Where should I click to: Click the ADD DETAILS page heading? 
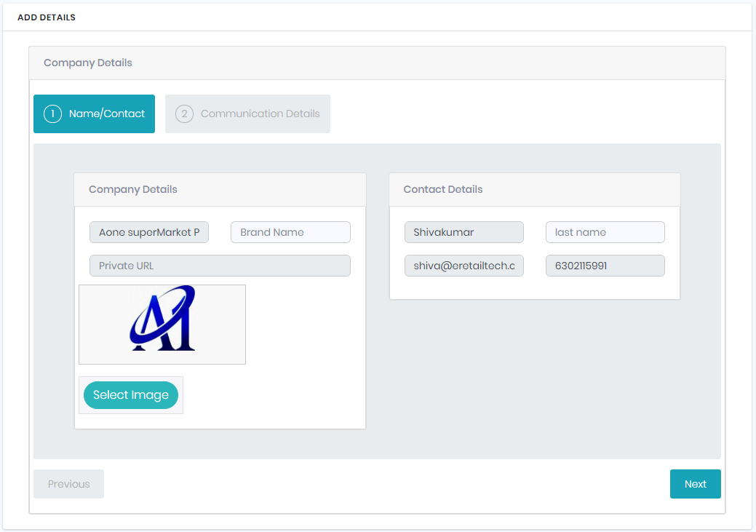[x=47, y=17]
